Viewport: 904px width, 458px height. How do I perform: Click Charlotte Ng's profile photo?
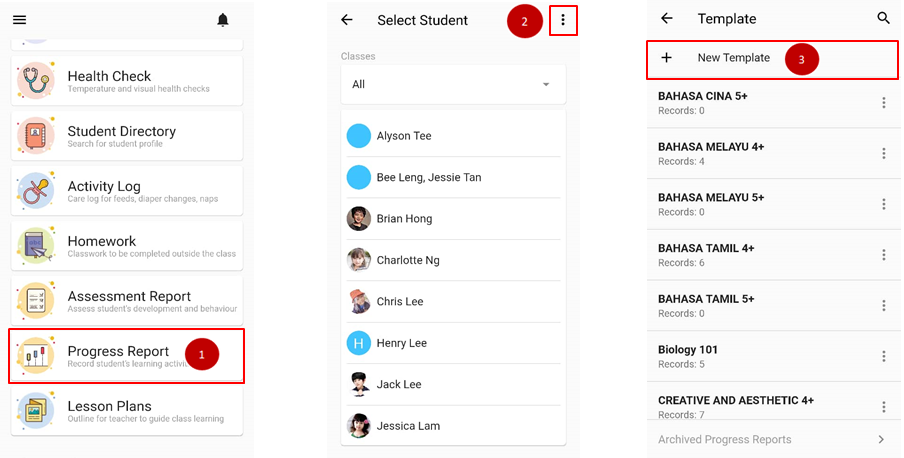359,260
